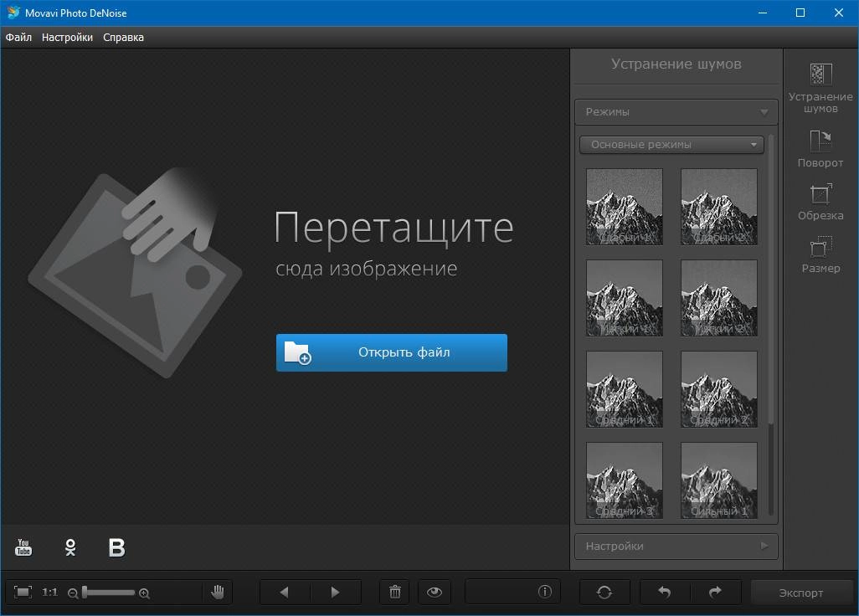Select the Обрезка crop tool
The height and width of the screenshot is (616, 859).
pyautogui.click(x=820, y=202)
